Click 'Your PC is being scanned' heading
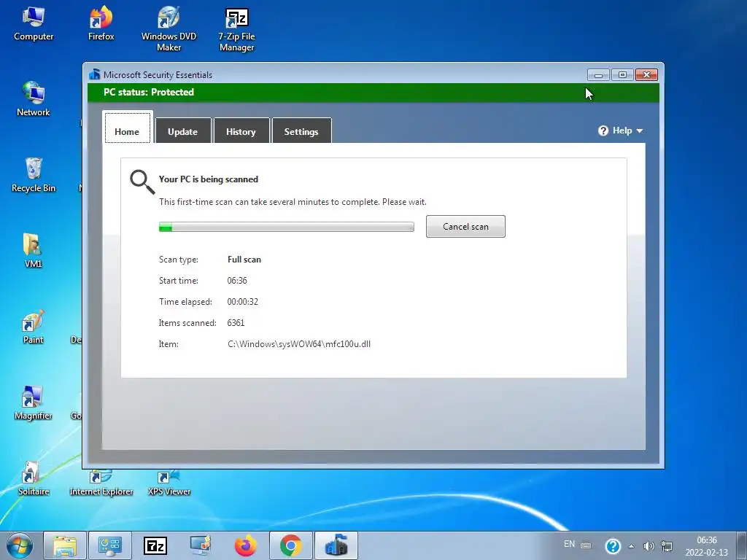Image resolution: width=747 pixels, height=560 pixels. (208, 179)
